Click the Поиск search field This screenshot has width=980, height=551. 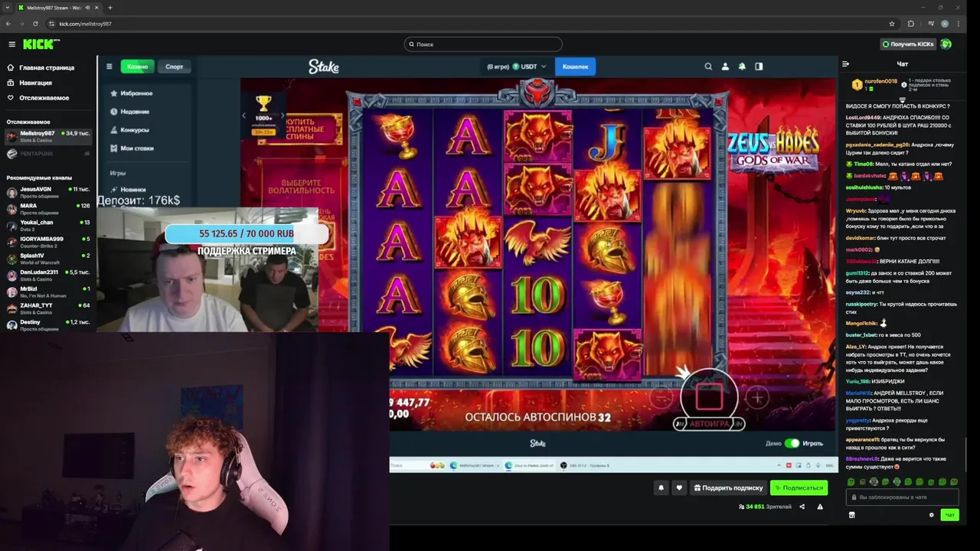point(483,44)
